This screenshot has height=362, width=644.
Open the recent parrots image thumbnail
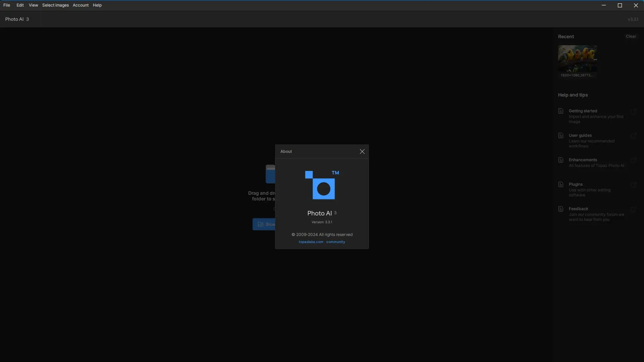coord(577,58)
